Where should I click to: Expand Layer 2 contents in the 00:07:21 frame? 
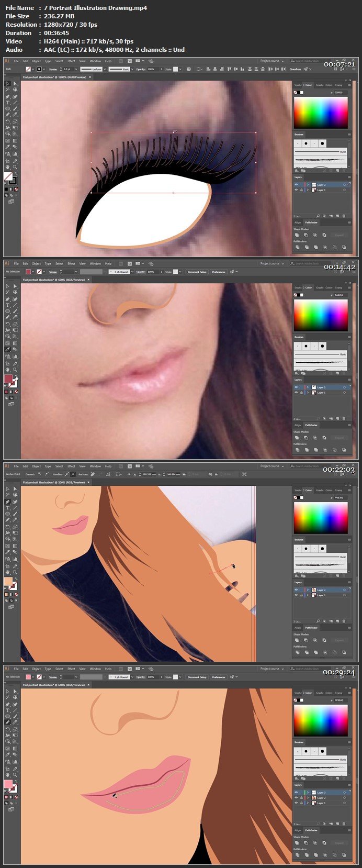pyautogui.click(x=308, y=185)
